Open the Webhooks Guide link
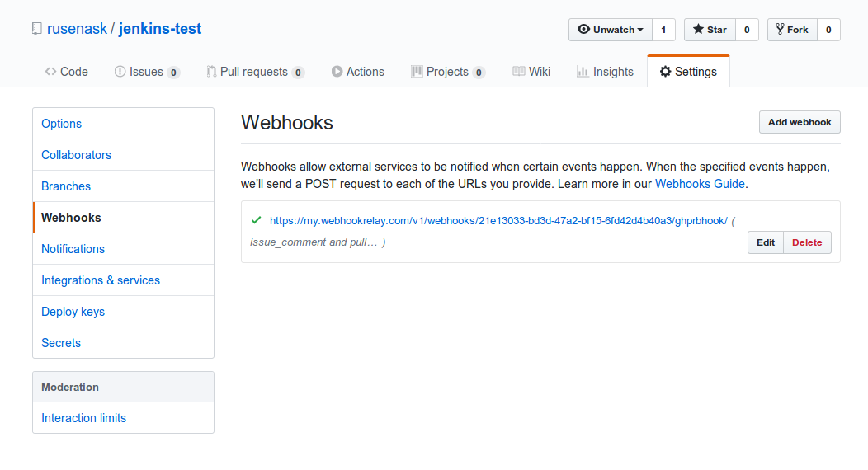This screenshot has height=470, width=868. [700, 184]
